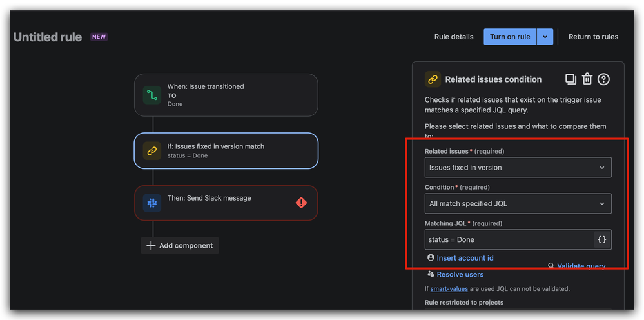
Task: Click Add component
Action: coord(180,246)
